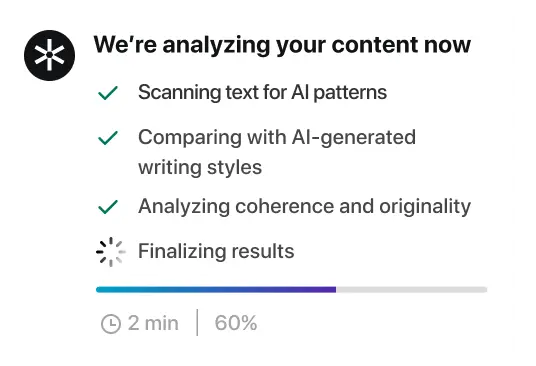
Task: Click the end of the purple progress fill
Action: (335, 290)
